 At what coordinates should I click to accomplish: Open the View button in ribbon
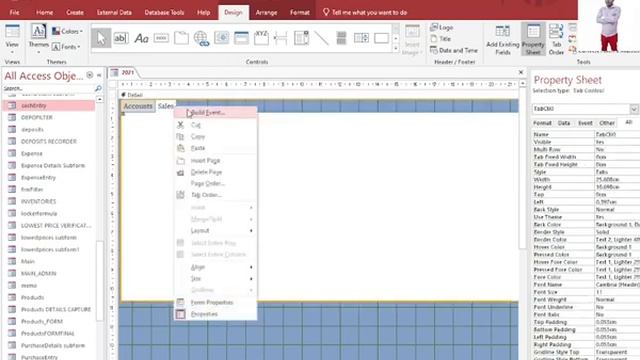pos(12,40)
